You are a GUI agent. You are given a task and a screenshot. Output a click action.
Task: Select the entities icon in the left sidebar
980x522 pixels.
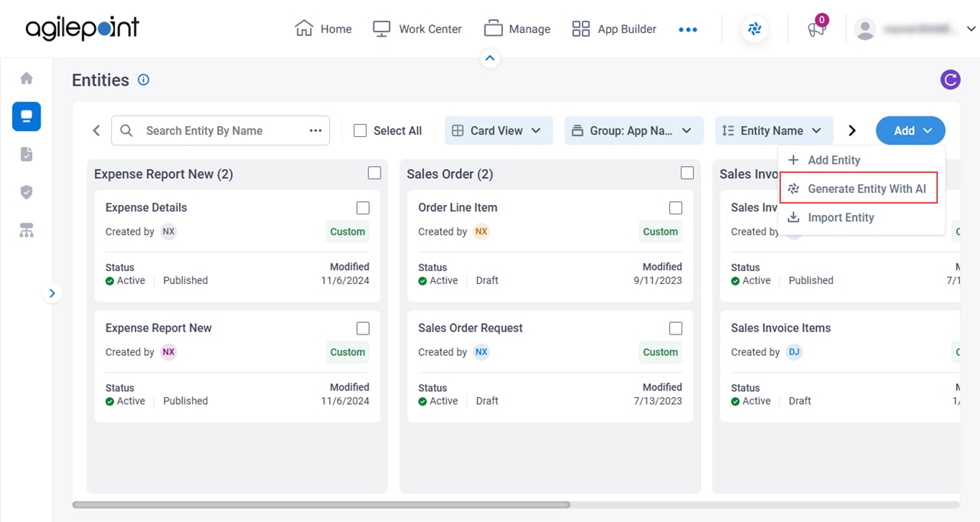(26, 116)
